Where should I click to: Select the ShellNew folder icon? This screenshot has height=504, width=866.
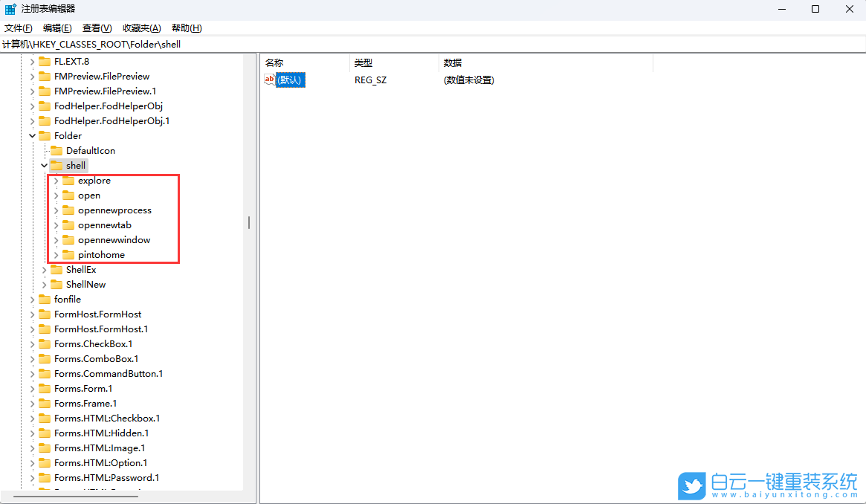click(x=56, y=284)
